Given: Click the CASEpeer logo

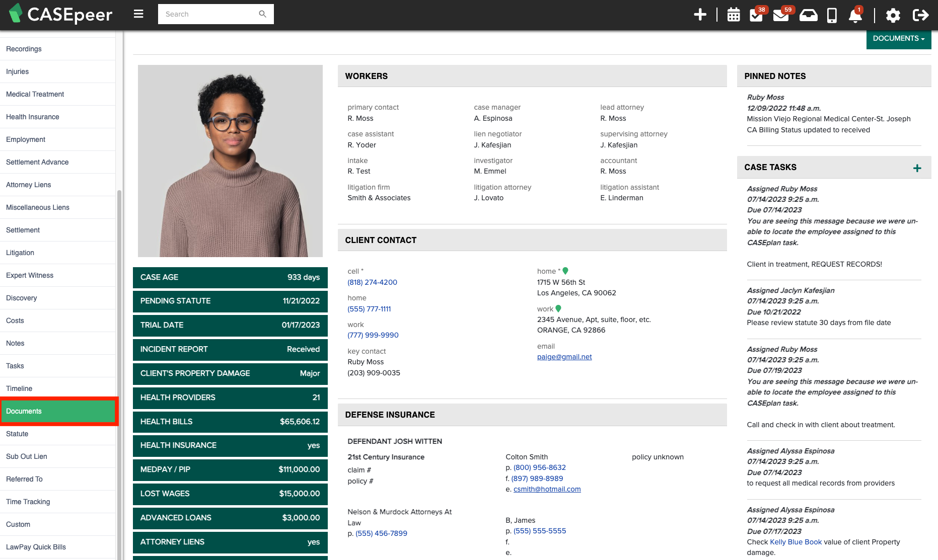Looking at the screenshot, I should pyautogui.click(x=61, y=14).
